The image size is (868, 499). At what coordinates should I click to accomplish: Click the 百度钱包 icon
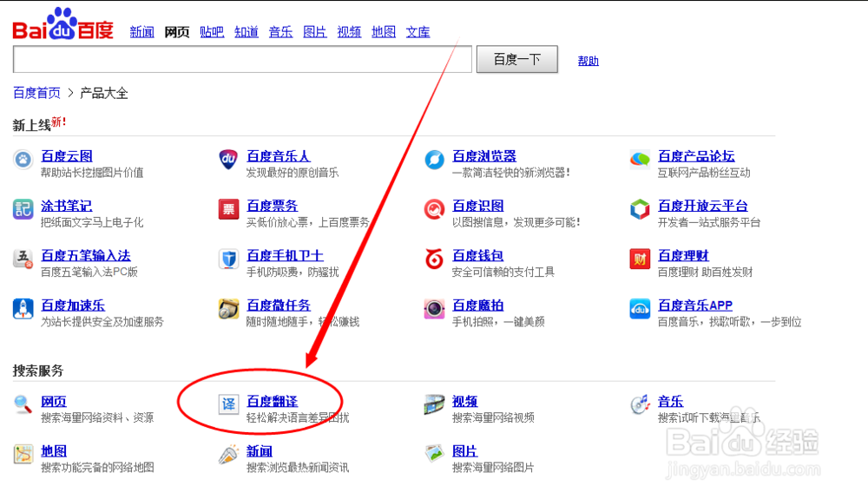pos(434,259)
